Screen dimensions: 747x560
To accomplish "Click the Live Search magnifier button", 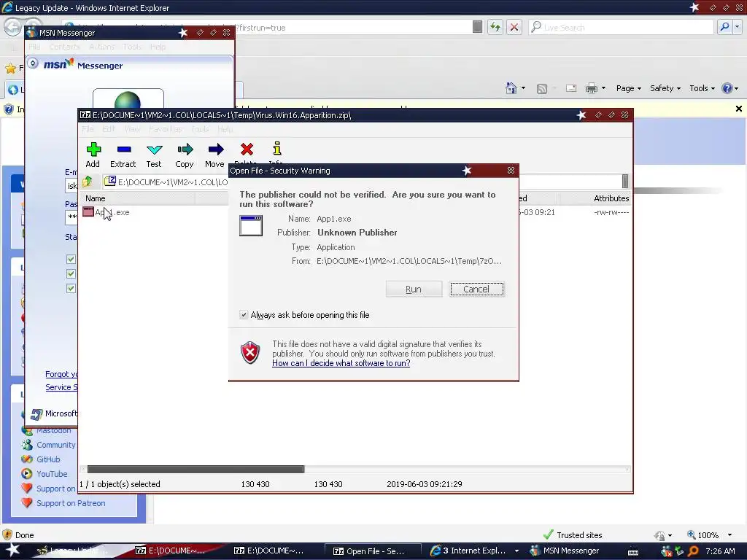I will tap(724, 27).
